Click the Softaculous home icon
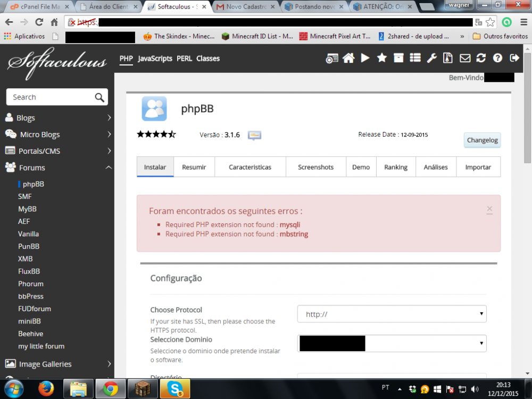Screen dimensions: 532x399 click(x=348, y=59)
